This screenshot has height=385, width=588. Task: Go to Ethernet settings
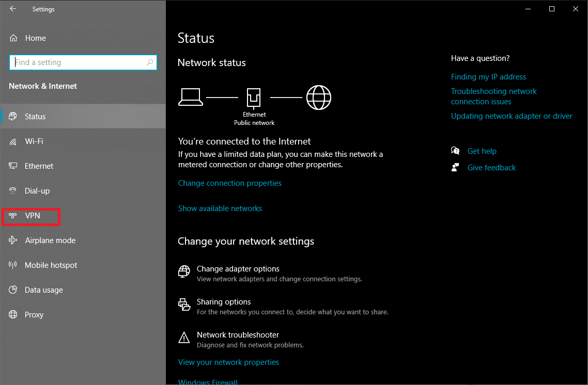[83, 166]
